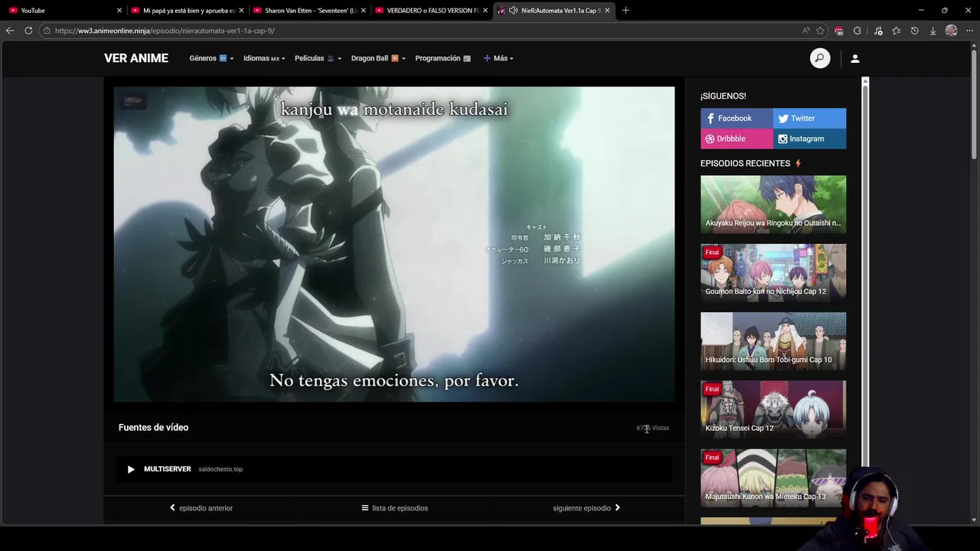The height and width of the screenshot is (551, 980).
Task: Close the Sharon Van Etten tab
Action: 363,11
